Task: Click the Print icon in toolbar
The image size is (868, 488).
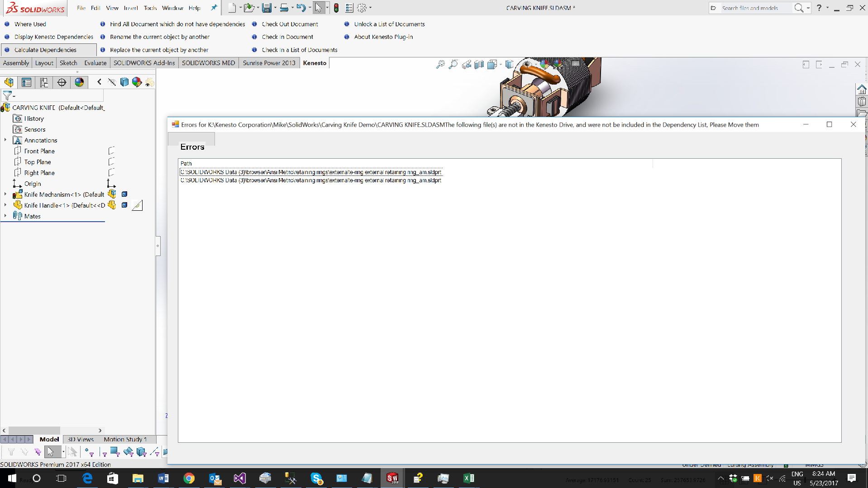Action: (x=284, y=8)
